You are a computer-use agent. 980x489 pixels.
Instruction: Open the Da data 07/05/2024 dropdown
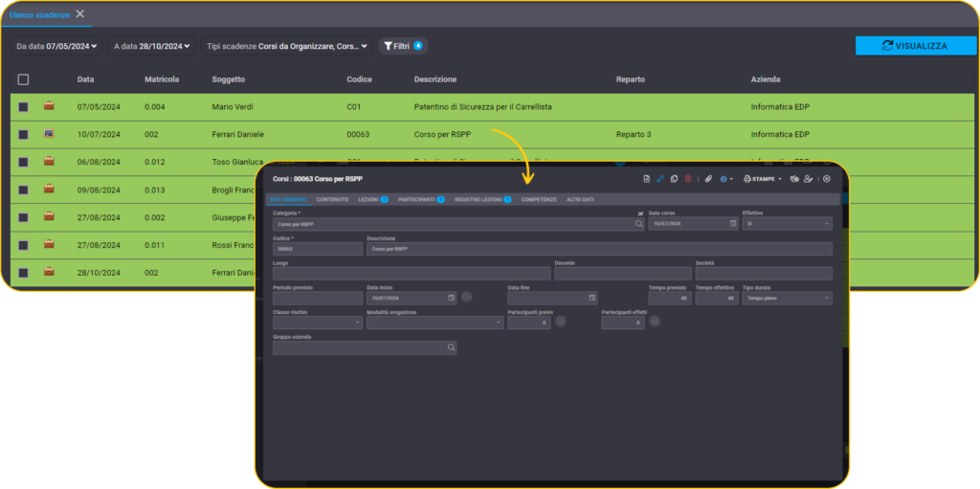point(57,46)
